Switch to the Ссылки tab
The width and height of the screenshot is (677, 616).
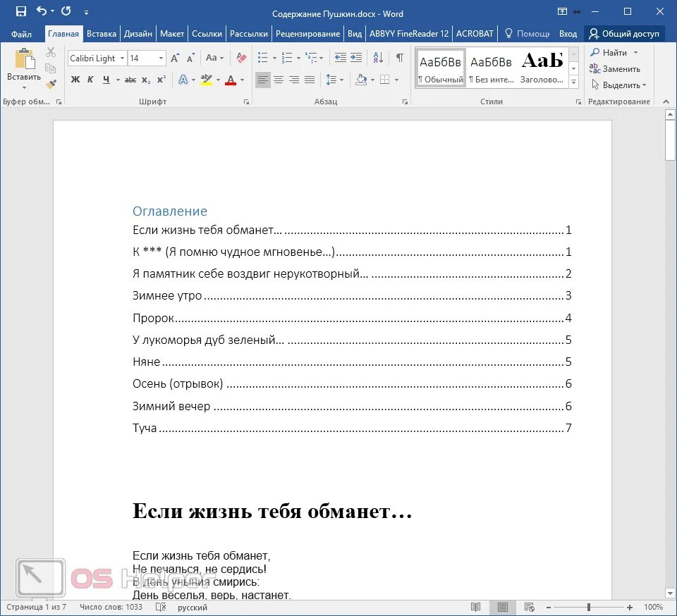207,34
